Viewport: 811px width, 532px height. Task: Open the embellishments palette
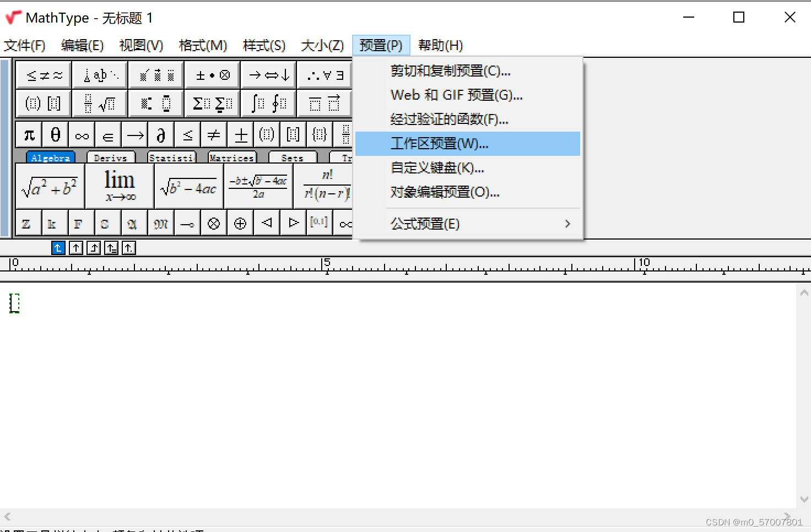[x=156, y=75]
